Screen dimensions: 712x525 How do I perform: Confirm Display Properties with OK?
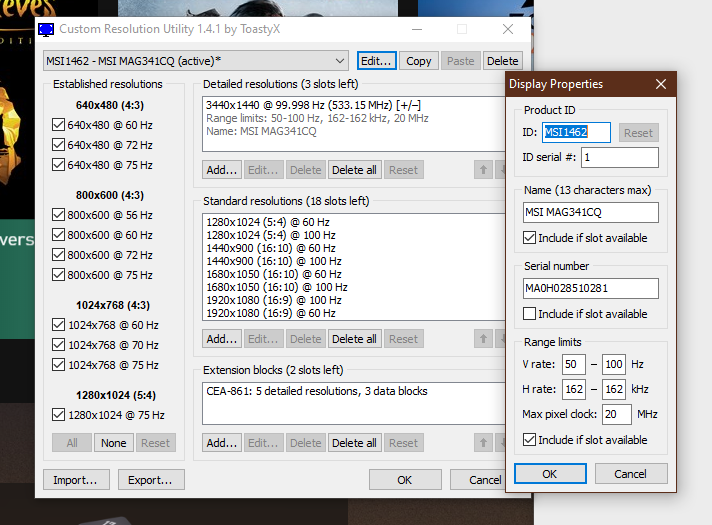550,474
